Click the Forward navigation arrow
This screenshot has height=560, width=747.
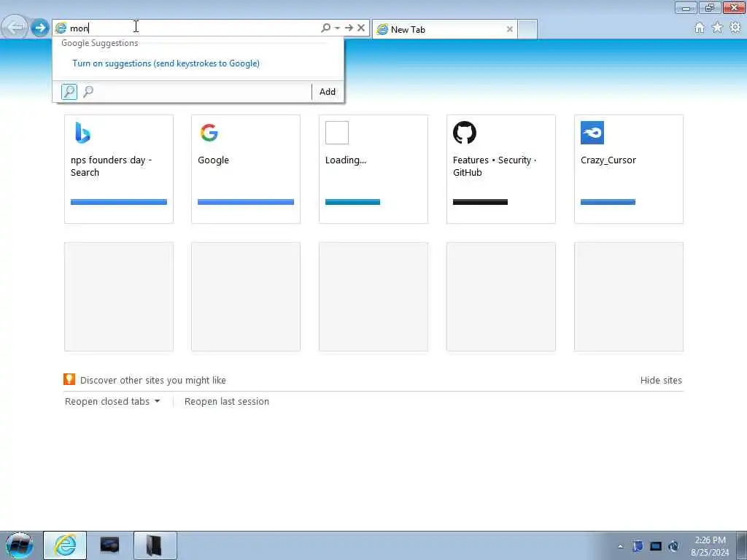coord(40,28)
